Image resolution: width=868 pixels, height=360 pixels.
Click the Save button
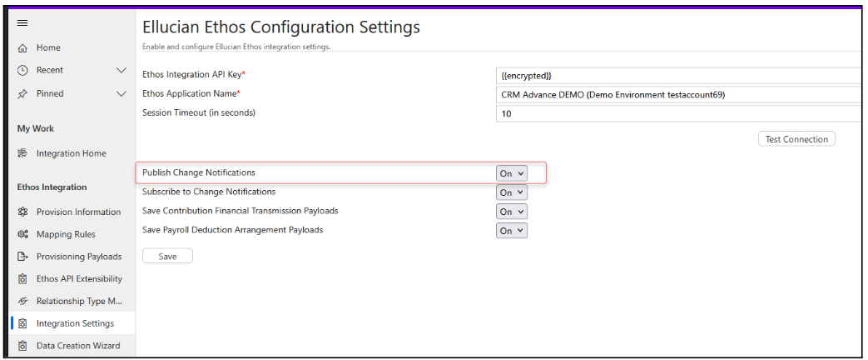168,257
